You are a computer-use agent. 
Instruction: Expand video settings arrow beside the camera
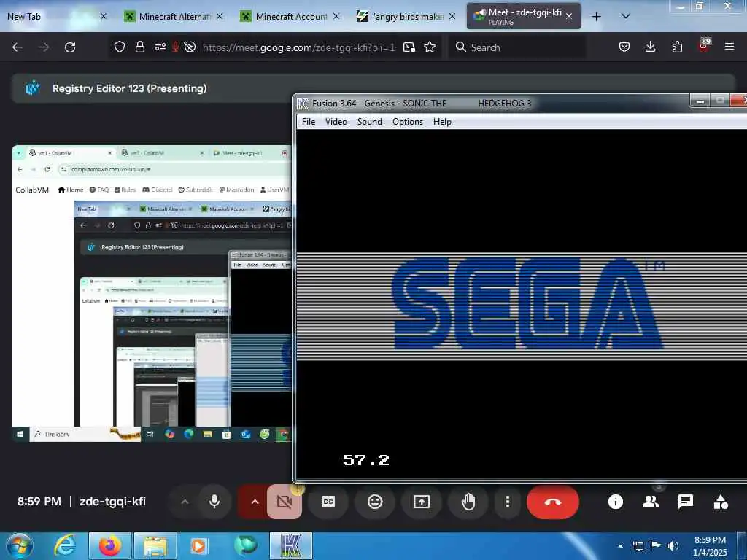[255, 502]
